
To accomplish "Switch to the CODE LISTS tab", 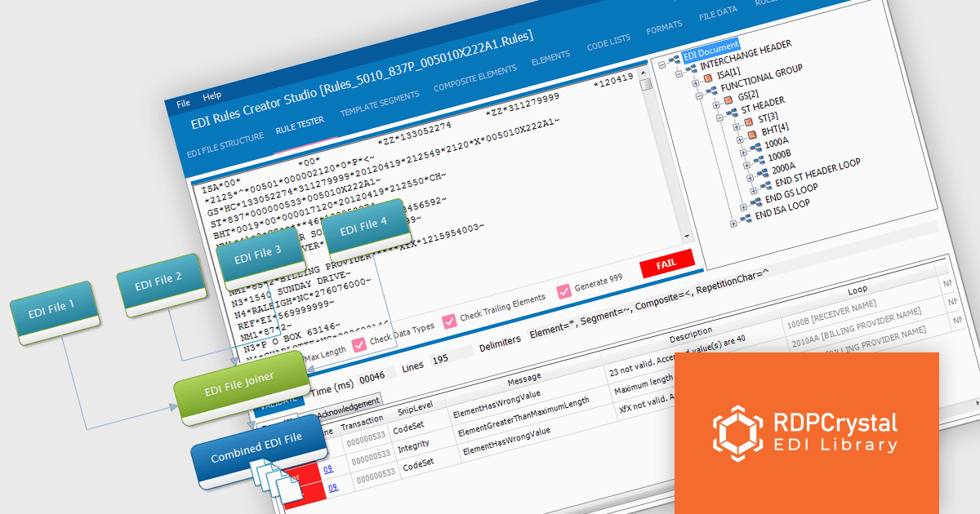I will click(609, 44).
